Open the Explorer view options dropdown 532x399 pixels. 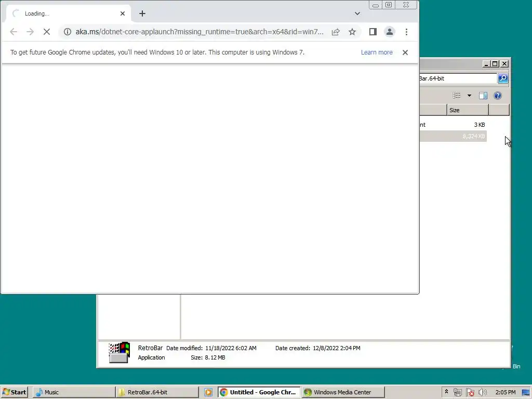(469, 96)
